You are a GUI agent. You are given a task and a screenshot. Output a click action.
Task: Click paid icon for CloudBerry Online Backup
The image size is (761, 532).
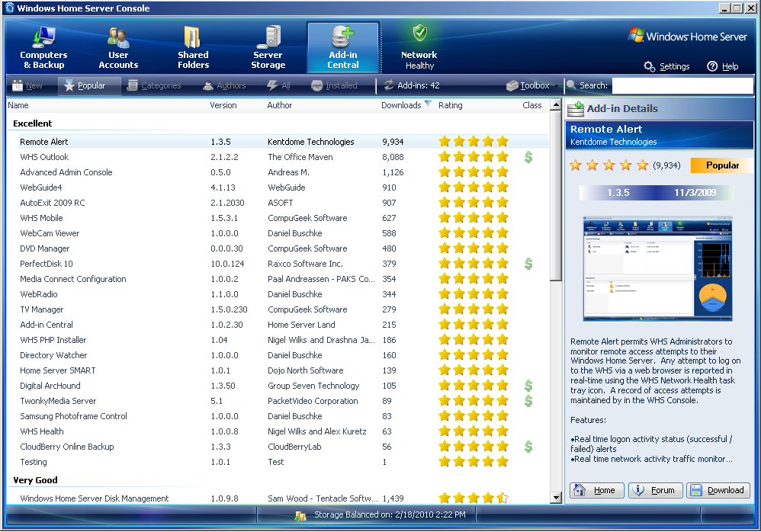[528, 447]
